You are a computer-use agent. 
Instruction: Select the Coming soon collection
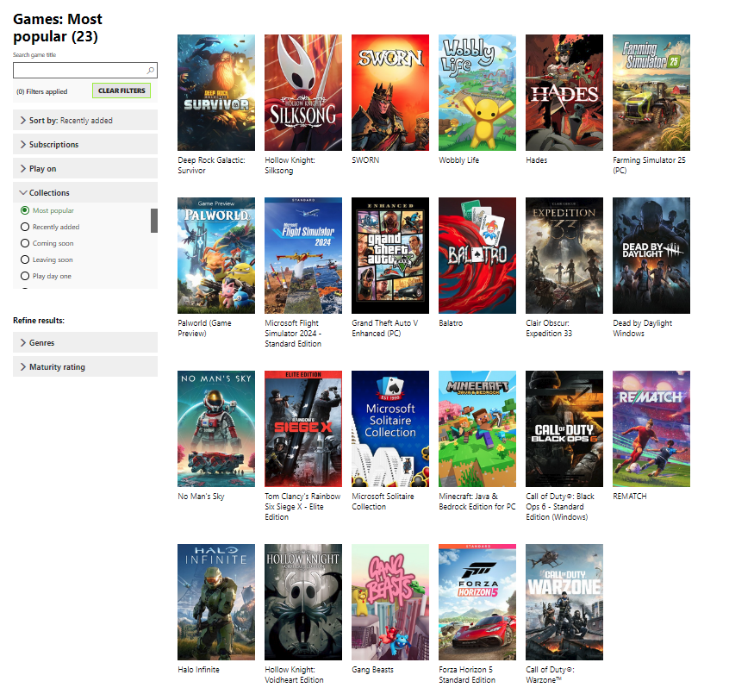click(25, 243)
